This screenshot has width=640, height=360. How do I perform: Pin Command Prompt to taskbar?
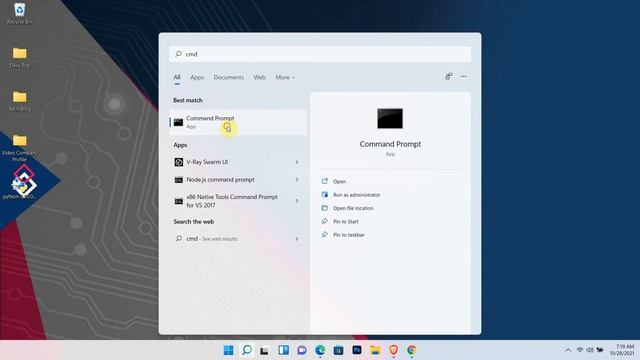point(349,235)
